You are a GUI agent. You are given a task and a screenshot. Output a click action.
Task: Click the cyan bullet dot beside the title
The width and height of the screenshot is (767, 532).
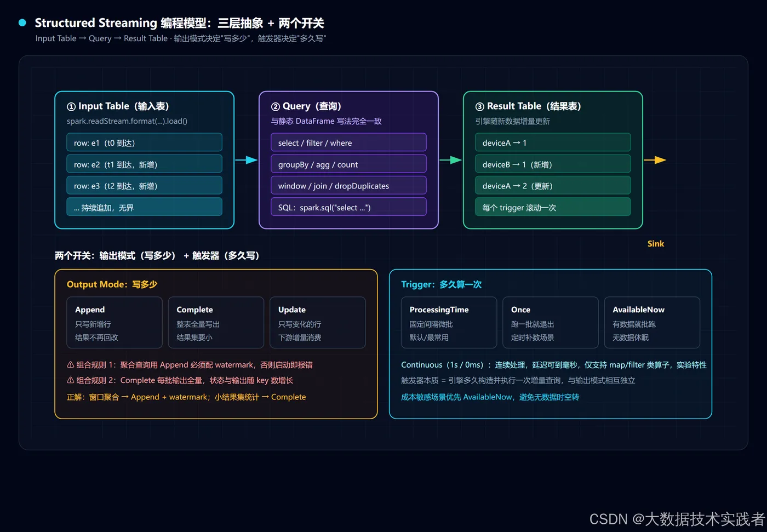[x=22, y=22]
